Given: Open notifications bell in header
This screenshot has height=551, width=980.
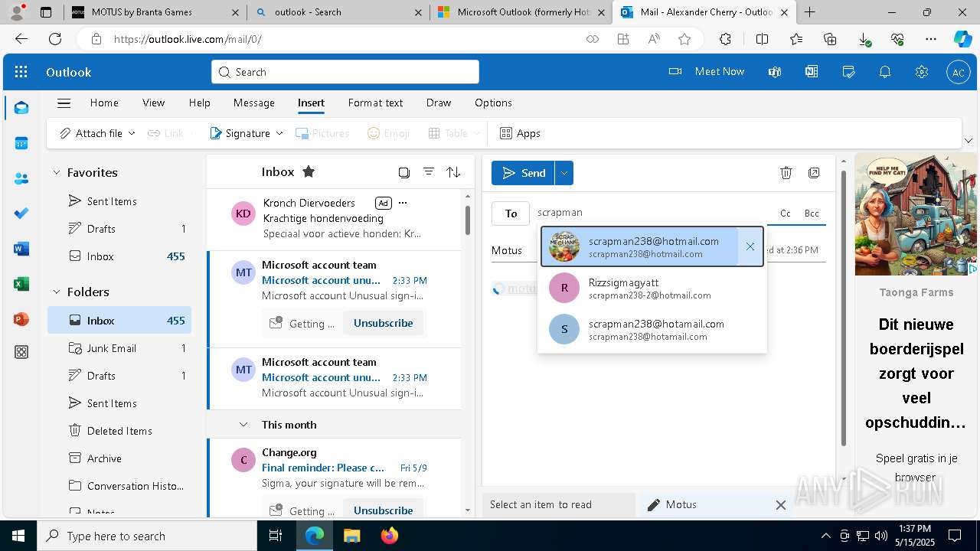Looking at the screenshot, I should (885, 72).
